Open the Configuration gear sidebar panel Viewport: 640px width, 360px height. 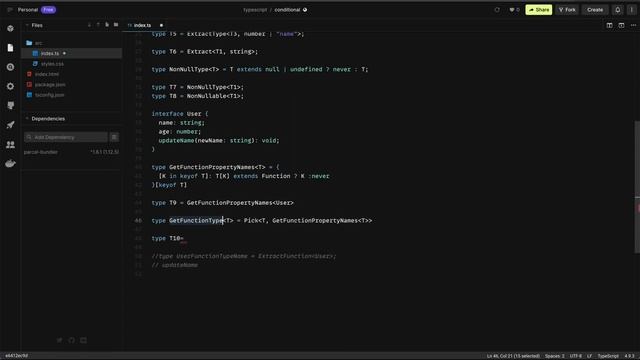(x=10, y=86)
